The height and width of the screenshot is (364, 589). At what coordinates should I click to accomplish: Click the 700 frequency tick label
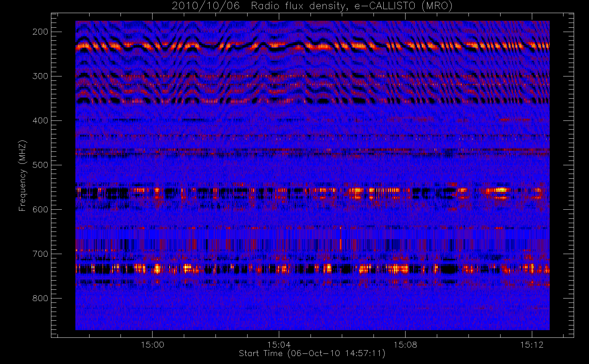coord(40,254)
